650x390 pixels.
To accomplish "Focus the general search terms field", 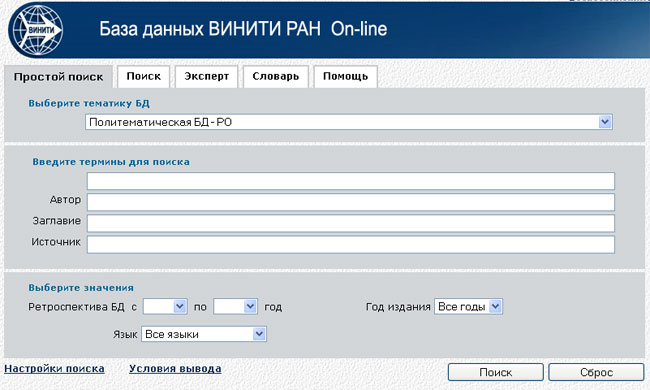I will [x=351, y=181].
